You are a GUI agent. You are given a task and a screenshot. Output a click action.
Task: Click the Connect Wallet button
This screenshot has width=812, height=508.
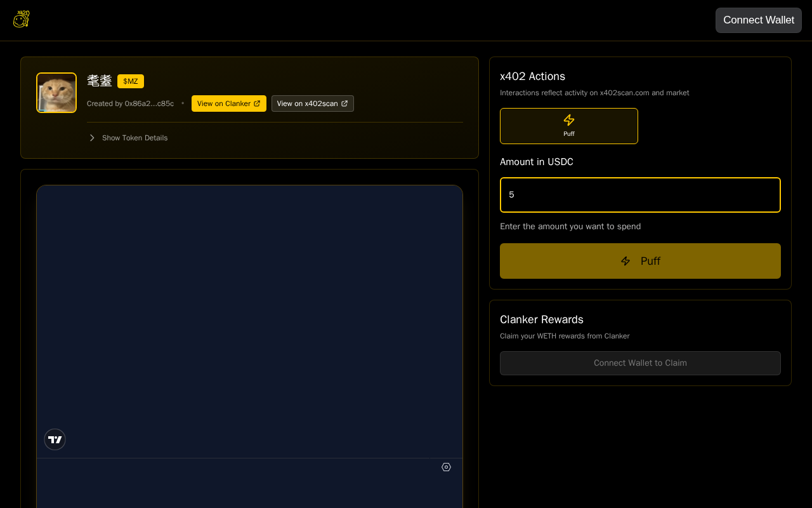759,20
